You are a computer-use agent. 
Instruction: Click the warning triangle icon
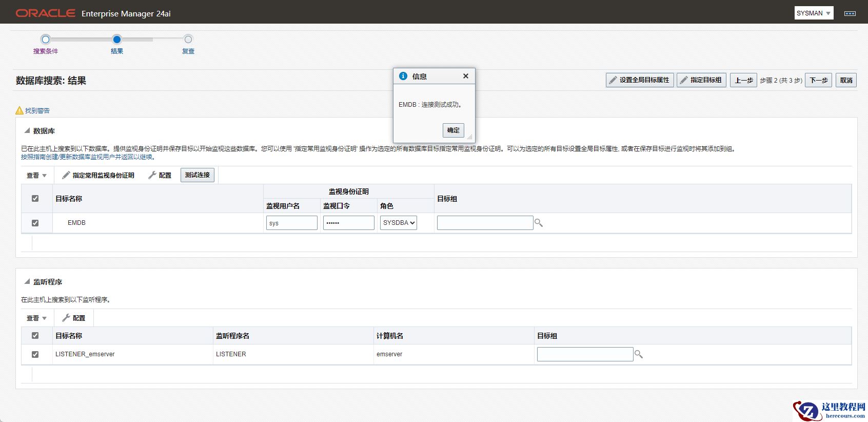(x=19, y=110)
